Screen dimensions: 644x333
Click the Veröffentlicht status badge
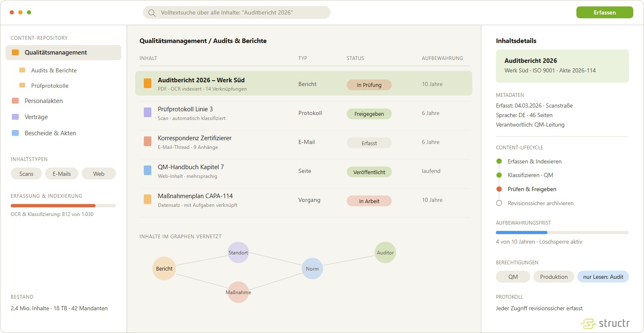coord(369,172)
